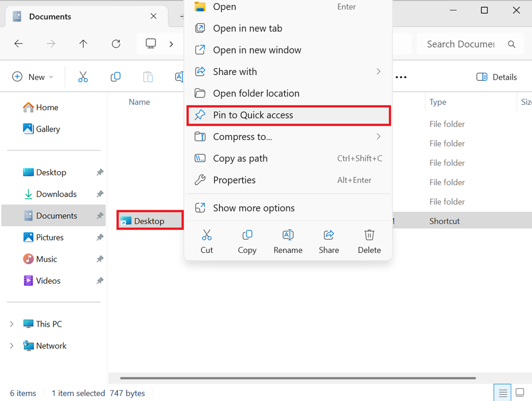Screen dimensions: 532x401
Task: Expand the Network tree node
Action: point(11,346)
